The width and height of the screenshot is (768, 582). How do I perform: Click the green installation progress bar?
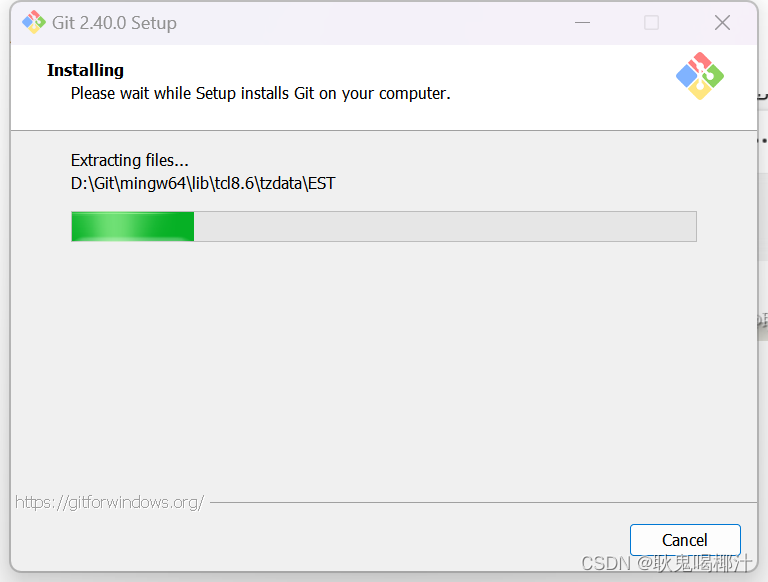384,226
